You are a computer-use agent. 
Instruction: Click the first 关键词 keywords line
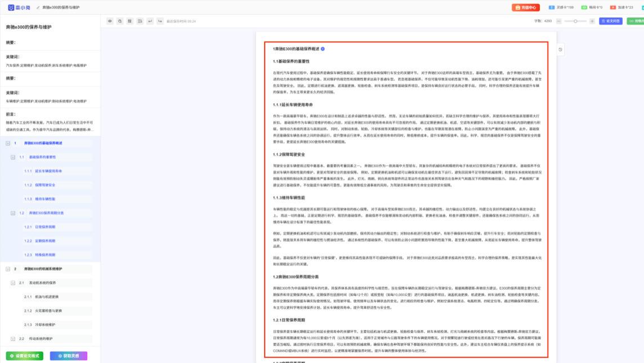coord(46,65)
